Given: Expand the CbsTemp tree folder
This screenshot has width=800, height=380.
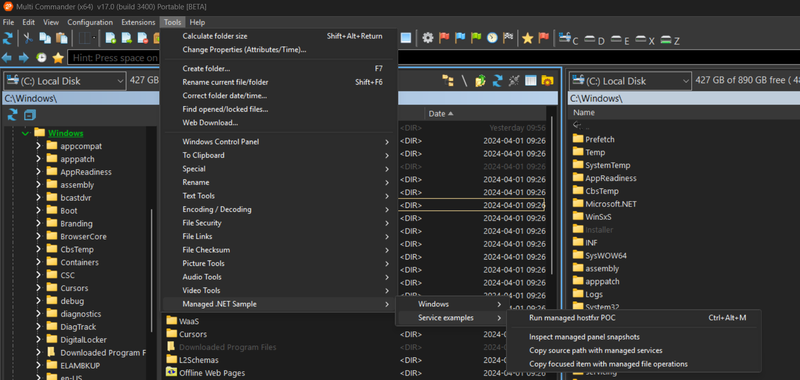Looking at the screenshot, I should [38, 249].
